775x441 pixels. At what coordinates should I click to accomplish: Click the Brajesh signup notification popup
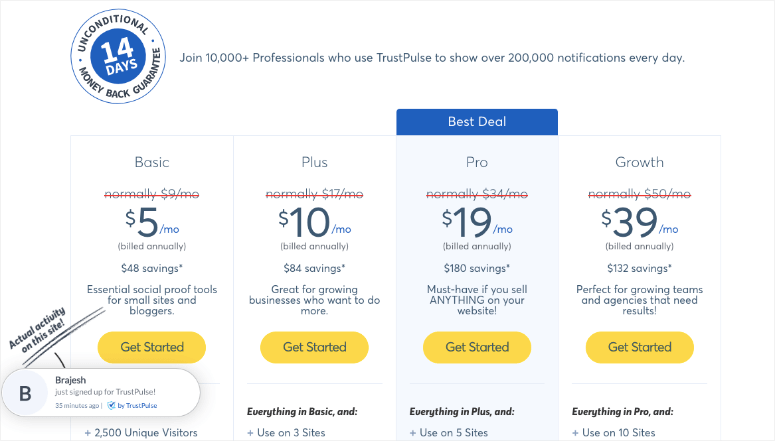101,393
